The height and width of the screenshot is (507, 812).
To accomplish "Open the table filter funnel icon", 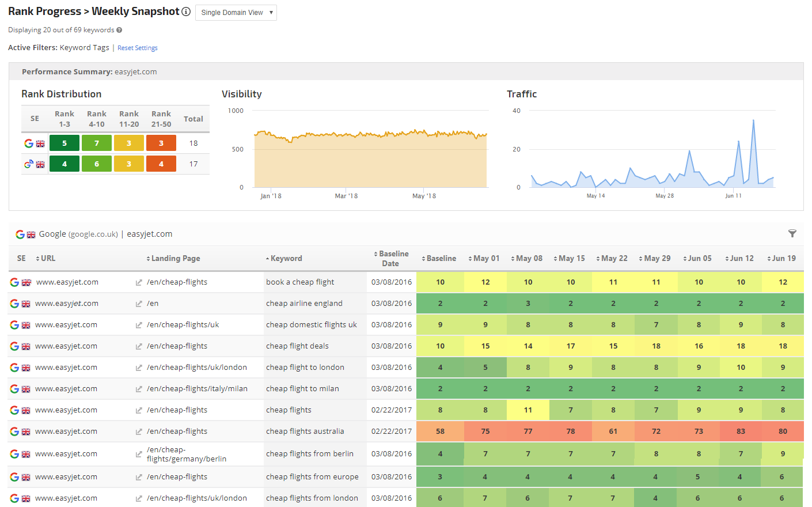I will coord(792,233).
